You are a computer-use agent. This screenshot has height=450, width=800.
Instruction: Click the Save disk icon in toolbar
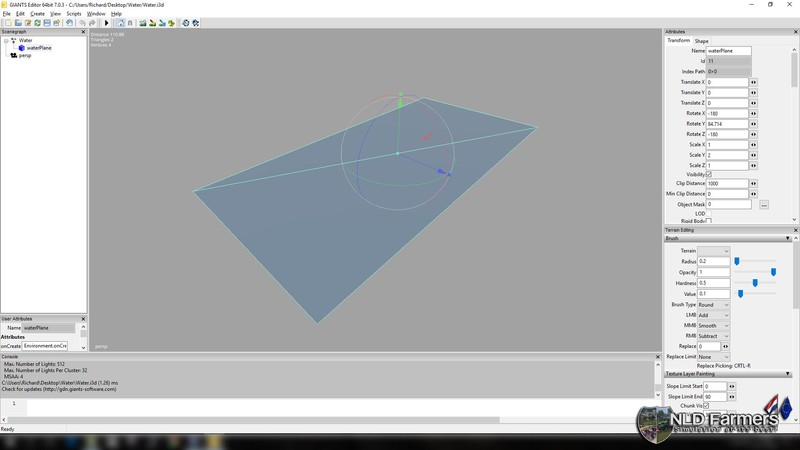(48, 23)
